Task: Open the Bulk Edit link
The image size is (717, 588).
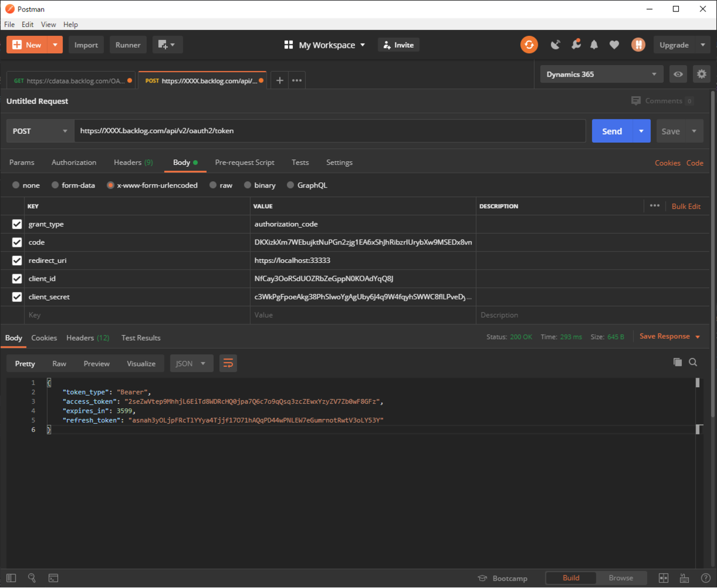Action: tap(686, 206)
